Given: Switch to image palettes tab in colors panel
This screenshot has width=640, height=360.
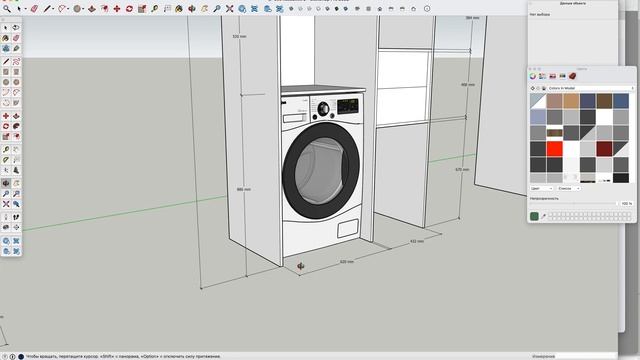Looking at the screenshot, I should coord(562,76).
